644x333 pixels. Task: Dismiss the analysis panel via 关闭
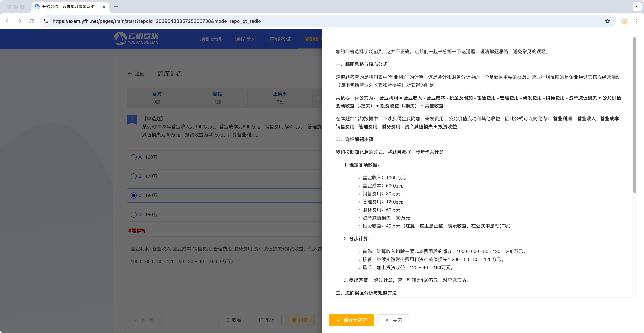(393, 320)
